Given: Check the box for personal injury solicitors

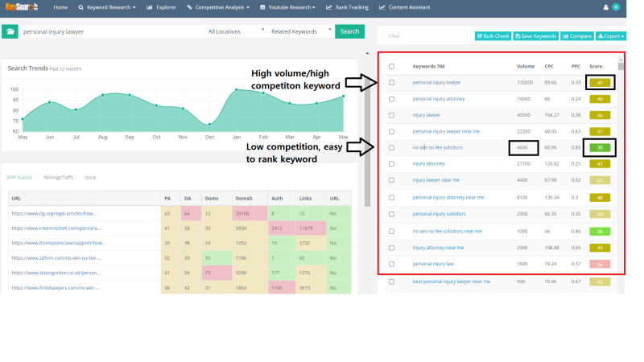Looking at the screenshot, I should (x=391, y=214).
